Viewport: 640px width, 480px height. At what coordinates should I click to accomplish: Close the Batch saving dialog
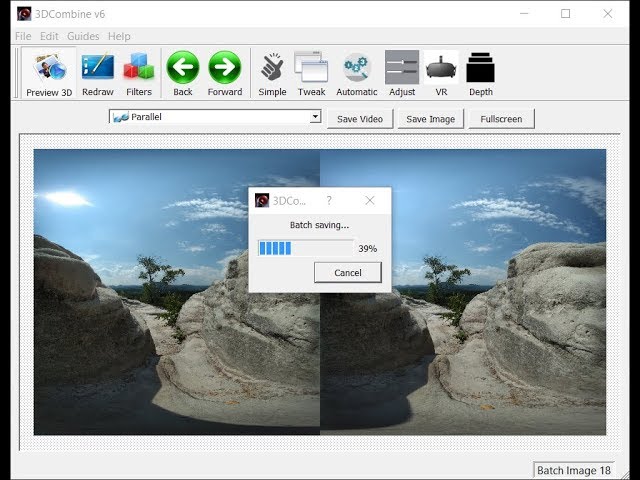coord(370,200)
